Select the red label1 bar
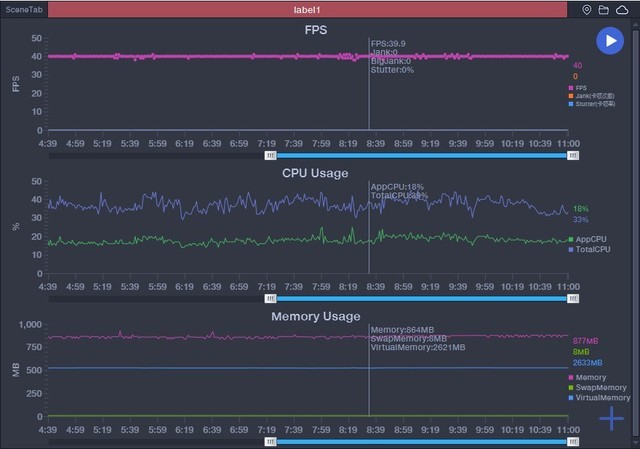The image size is (640, 449). pos(307,10)
